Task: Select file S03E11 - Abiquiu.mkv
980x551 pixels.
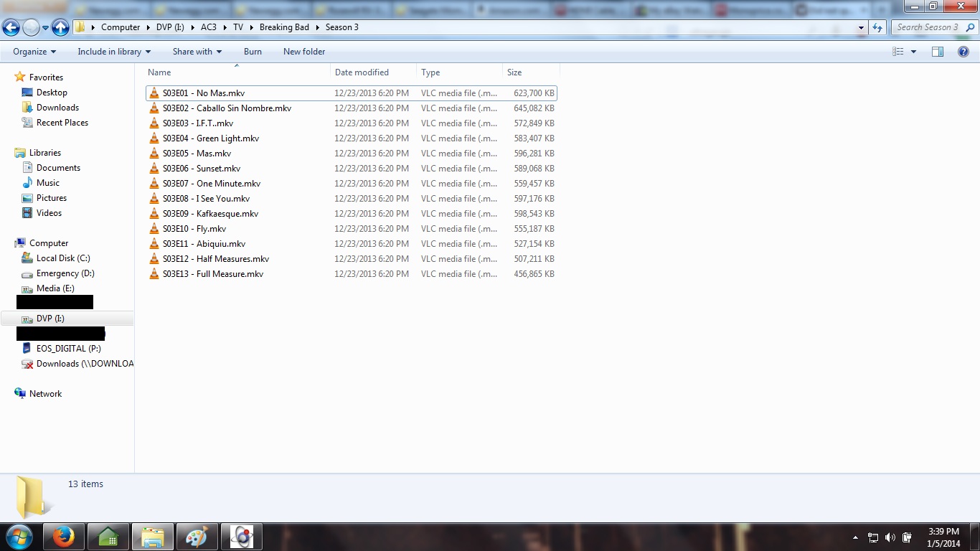Action: click(x=351, y=244)
